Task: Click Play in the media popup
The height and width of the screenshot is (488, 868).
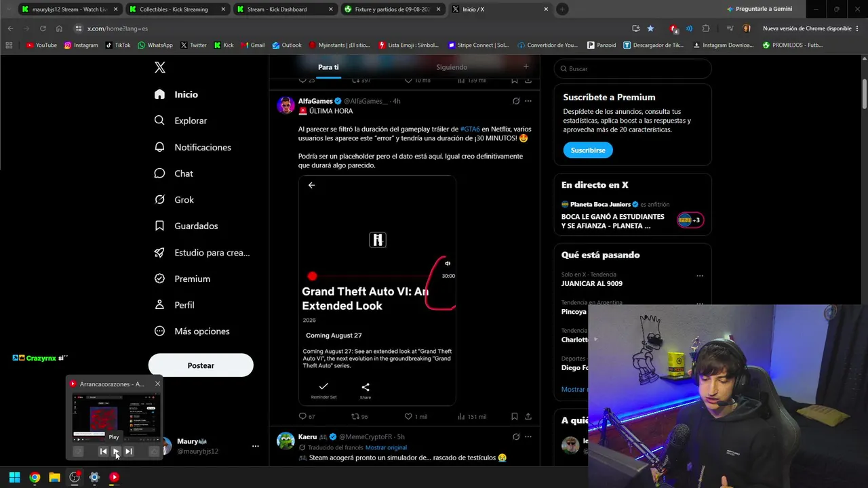Action: click(116, 451)
